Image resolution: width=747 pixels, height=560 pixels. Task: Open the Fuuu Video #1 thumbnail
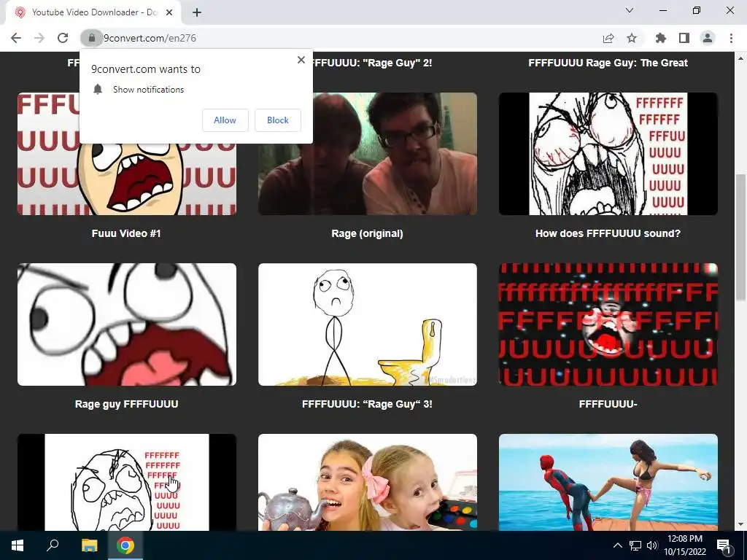pos(127,154)
